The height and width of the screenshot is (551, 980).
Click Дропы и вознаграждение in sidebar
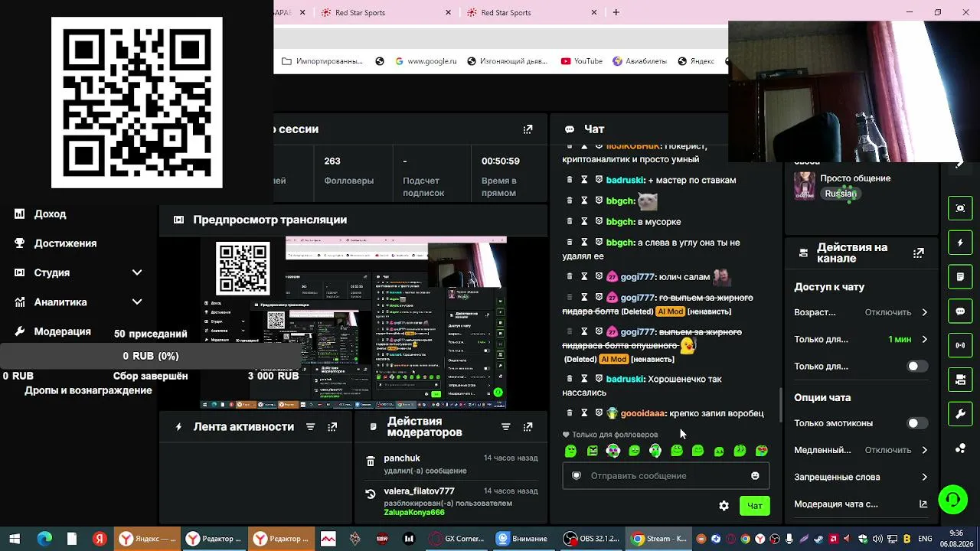click(88, 390)
